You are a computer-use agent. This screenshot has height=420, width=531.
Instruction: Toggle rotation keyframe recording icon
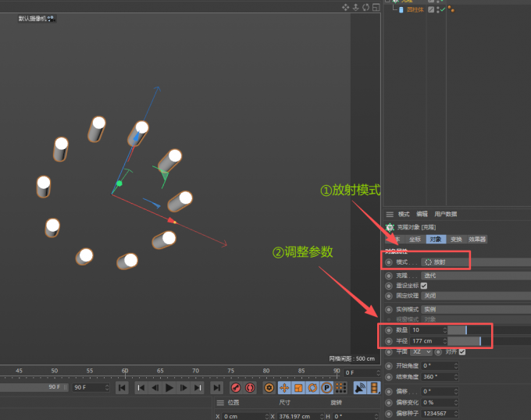click(x=312, y=388)
